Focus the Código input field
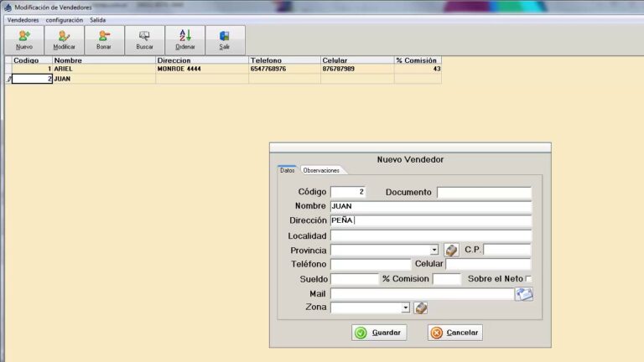Viewport: 644px width, 362px height. 348,192
